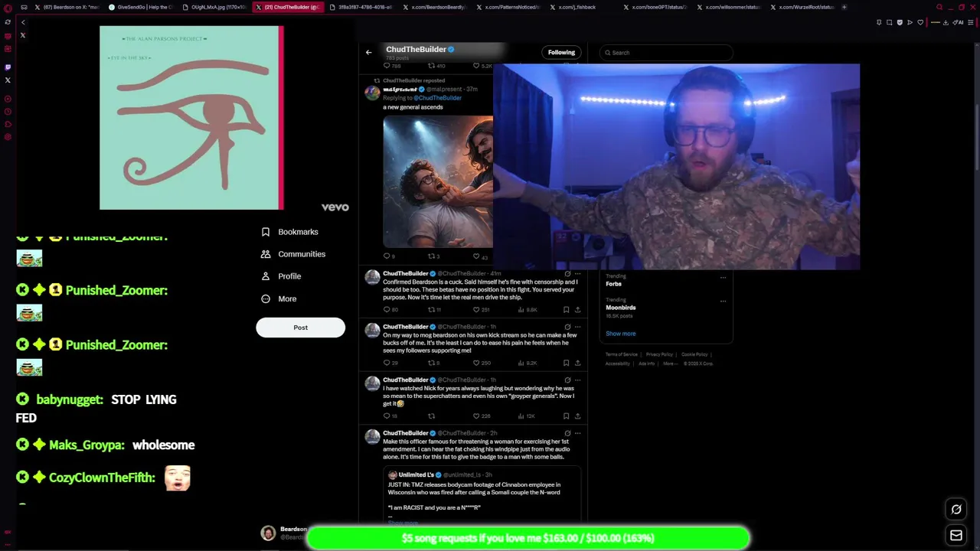Share the 'Confirmed Beardson' post

(578, 310)
